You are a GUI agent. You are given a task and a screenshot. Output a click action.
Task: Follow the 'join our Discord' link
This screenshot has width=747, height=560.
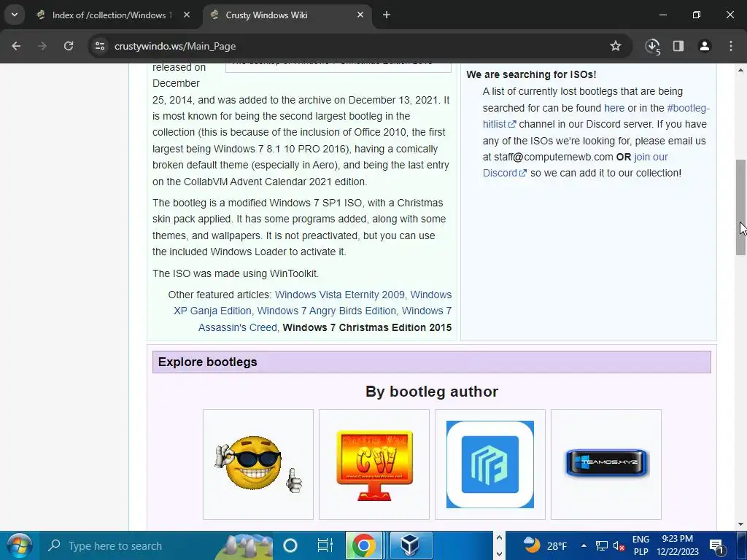point(575,165)
